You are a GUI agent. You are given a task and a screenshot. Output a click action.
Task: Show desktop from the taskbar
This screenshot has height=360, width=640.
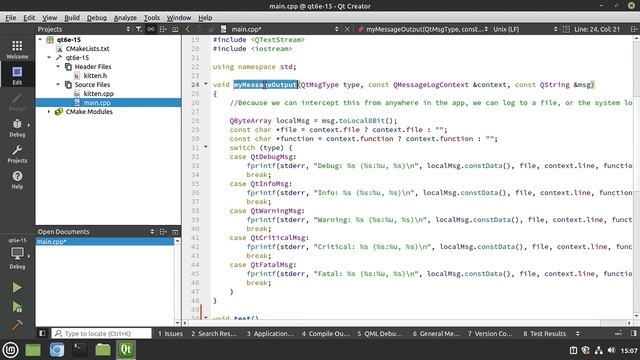[x=33, y=350]
